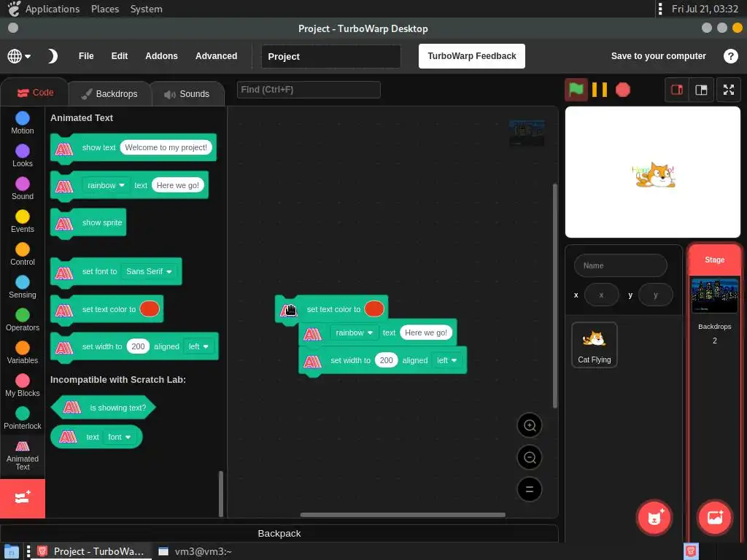The image size is (747, 560).
Task: Click Welcome to my project! text input
Action: point(166,147)
